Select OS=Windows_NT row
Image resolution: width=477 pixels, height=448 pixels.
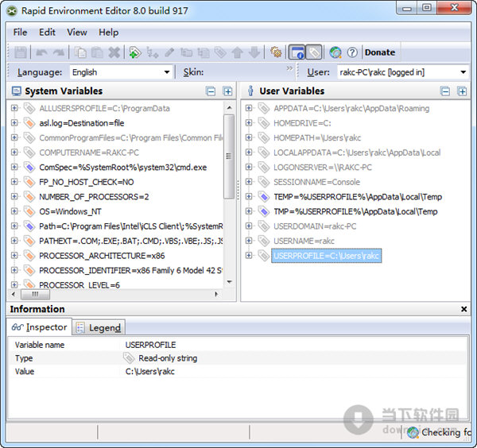[x=70, y=211]
